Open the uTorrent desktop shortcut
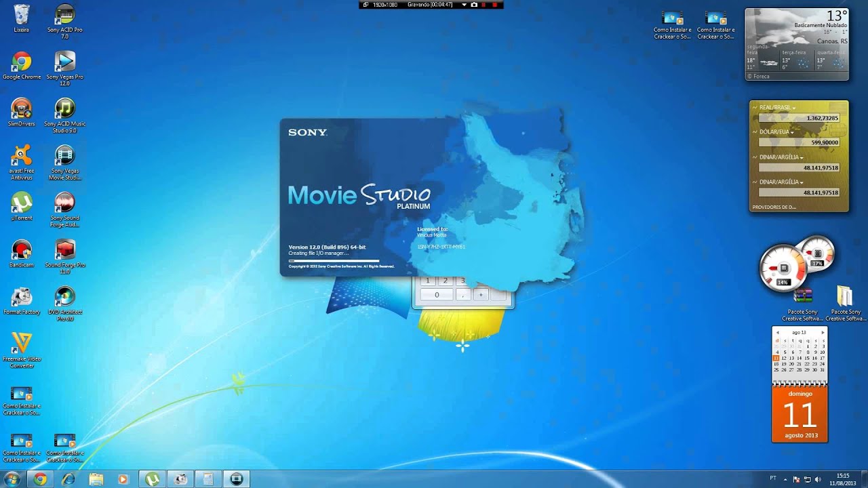 pyautogui.click(x=21, y=207)
